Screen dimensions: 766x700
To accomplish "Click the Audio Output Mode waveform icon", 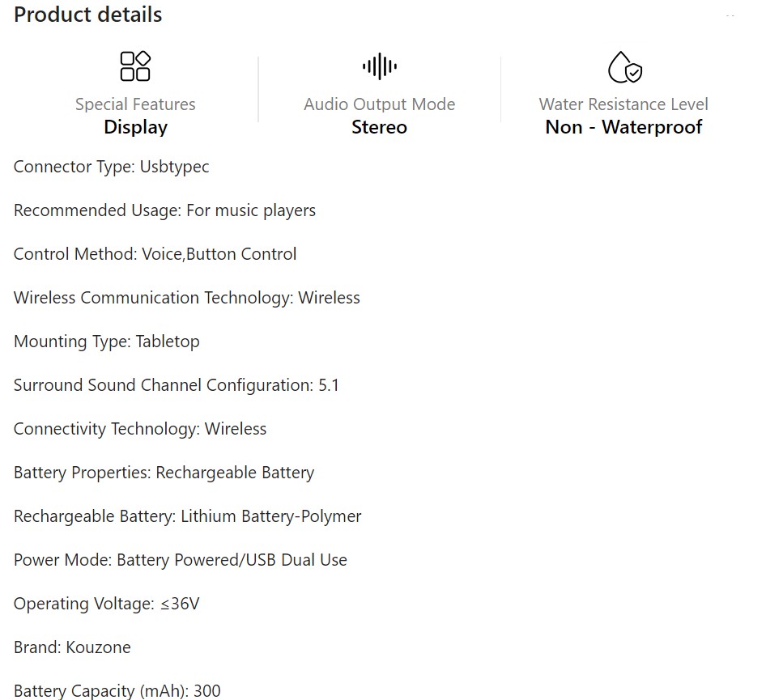I will (379, 66).
